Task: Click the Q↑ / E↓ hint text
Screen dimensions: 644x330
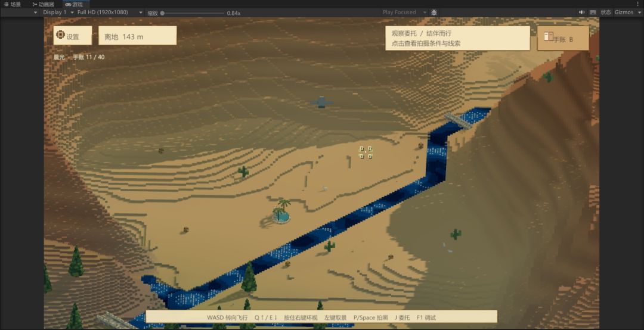Action: tap(266, 317)
